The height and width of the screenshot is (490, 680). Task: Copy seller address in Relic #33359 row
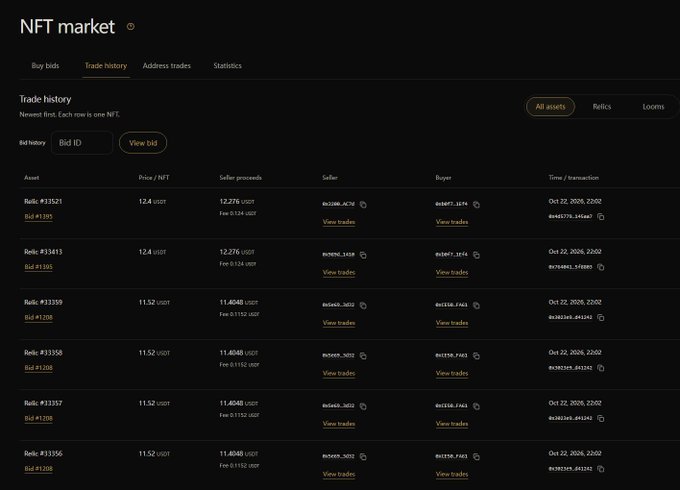[x=363, y=305]
